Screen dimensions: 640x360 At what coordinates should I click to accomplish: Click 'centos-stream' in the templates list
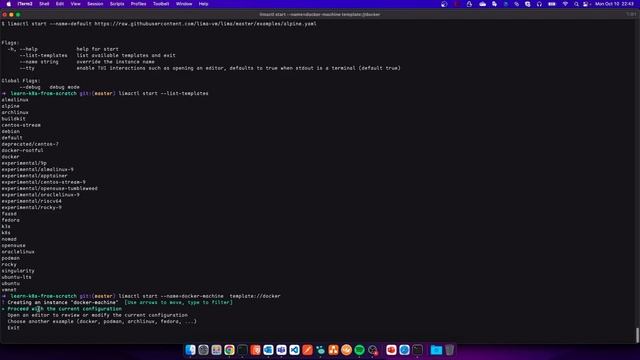[x=21, y=125]
